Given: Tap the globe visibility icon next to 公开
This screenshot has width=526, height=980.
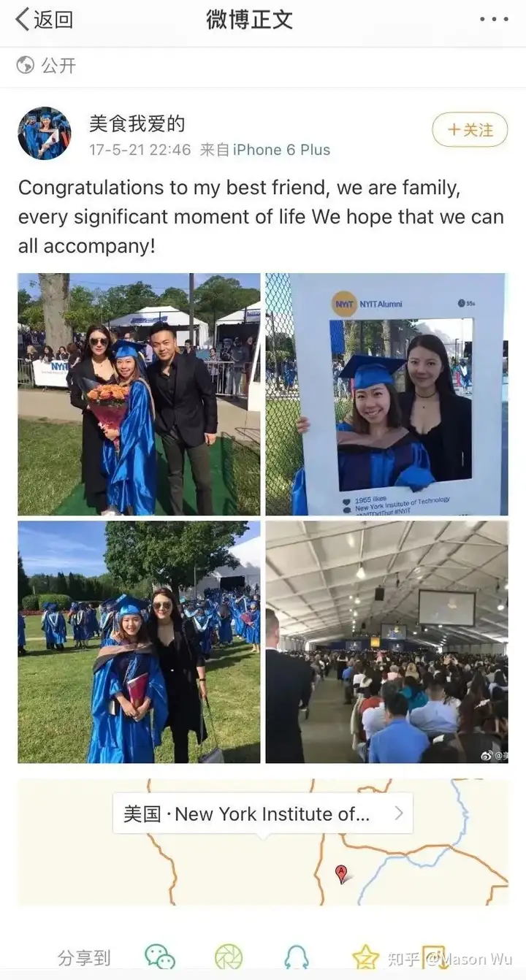Looking at the screenshot, I should tap(26, 65).
